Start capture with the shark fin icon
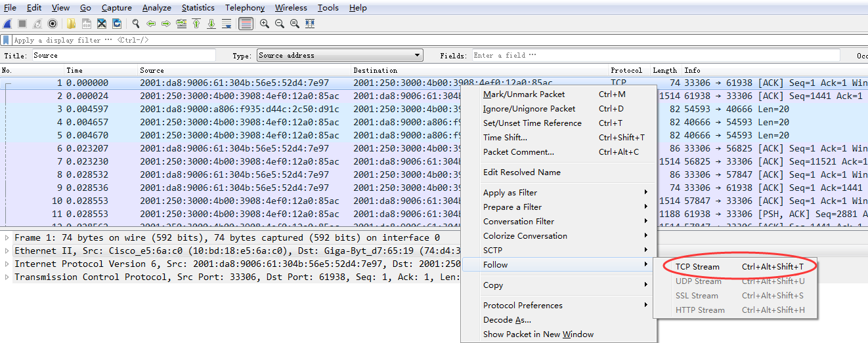This screenshot has height=343, width=868. tap(7, 24)
